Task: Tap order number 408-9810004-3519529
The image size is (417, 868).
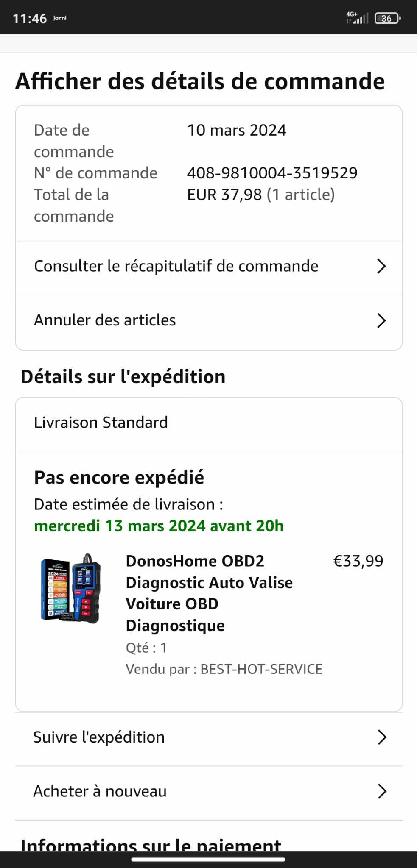Action: pos(272,173)
